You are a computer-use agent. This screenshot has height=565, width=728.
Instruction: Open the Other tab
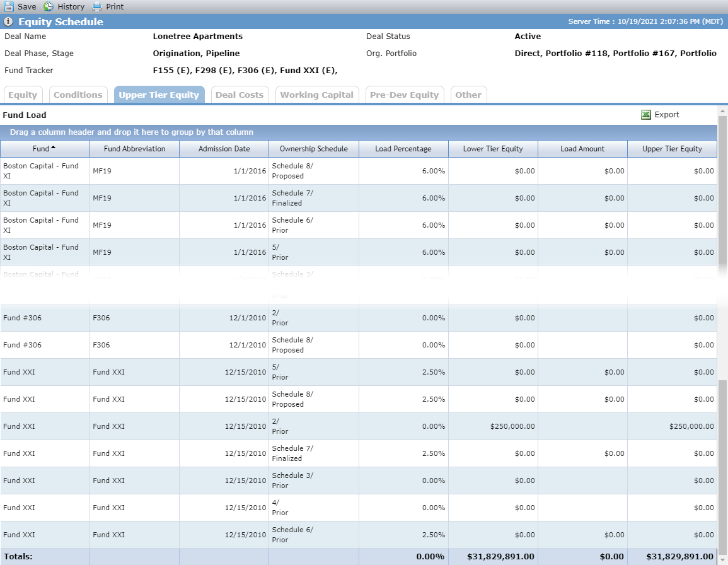tap(468, 95)
